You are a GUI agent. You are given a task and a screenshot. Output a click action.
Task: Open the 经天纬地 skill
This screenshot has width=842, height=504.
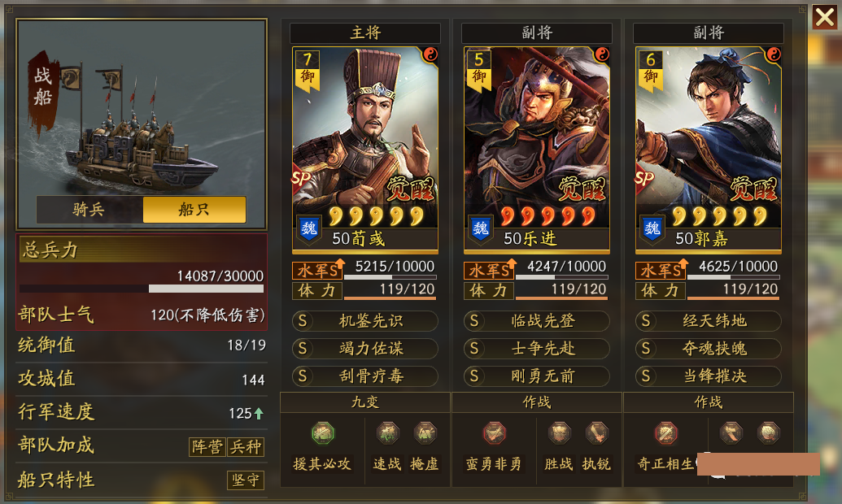709,321
